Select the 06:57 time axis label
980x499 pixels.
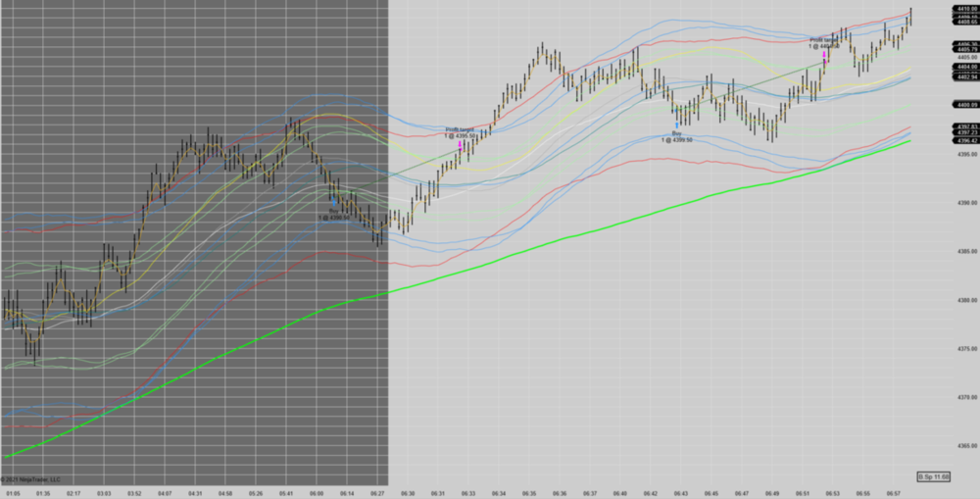coord(894,493)
